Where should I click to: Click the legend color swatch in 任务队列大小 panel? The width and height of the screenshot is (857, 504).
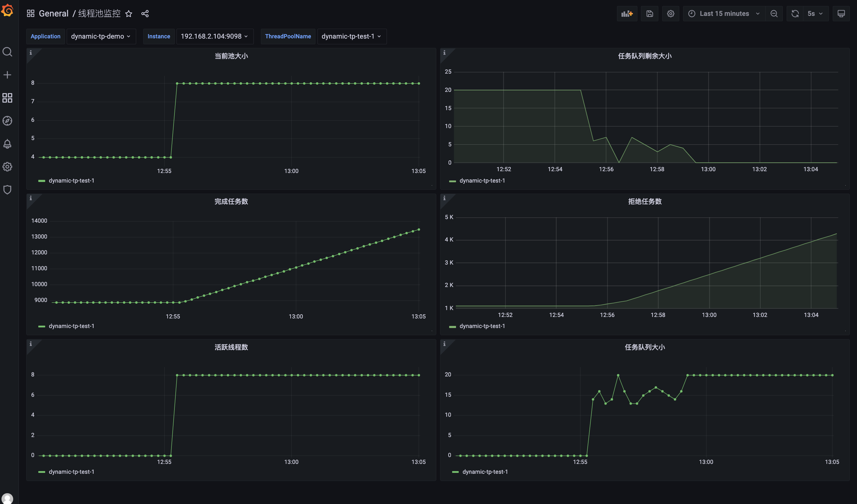click(455, 472)
